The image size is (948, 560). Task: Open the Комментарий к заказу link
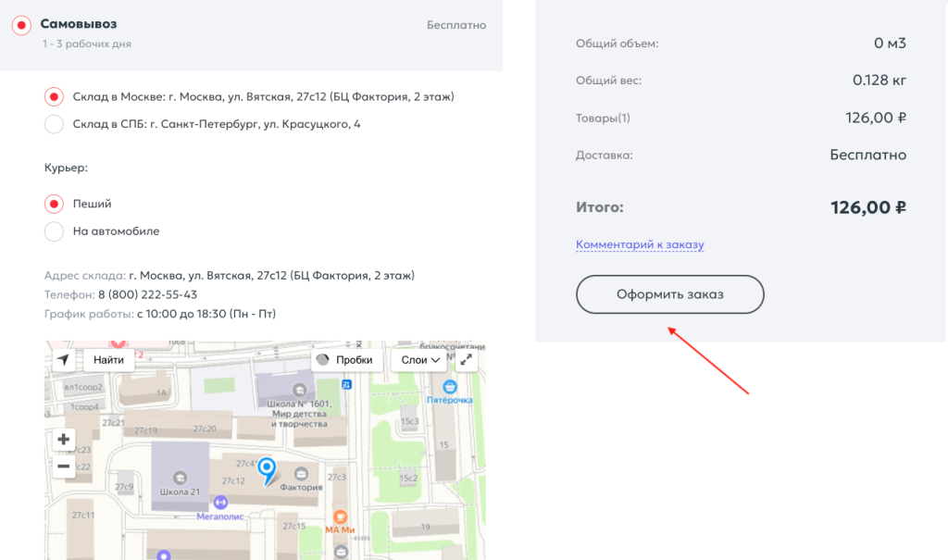(640, 245)
